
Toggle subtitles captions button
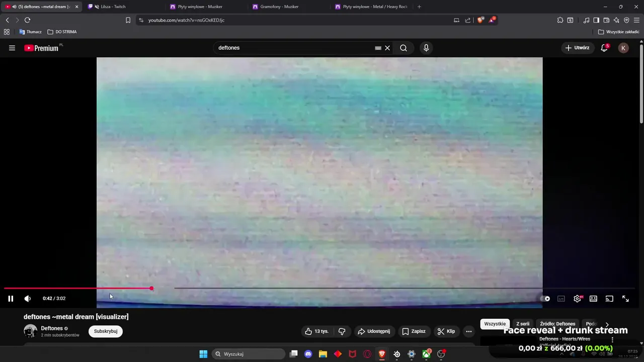pyautogui.click(x=561, y=299)
